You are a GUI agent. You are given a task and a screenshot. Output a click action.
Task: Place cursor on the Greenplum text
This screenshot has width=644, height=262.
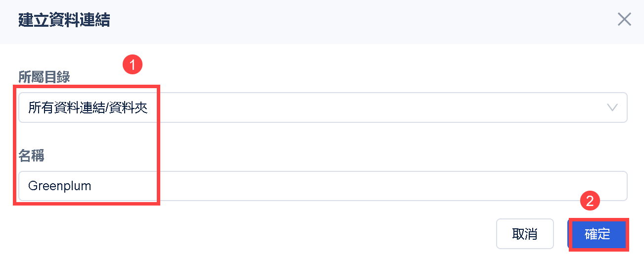point(60,186)
